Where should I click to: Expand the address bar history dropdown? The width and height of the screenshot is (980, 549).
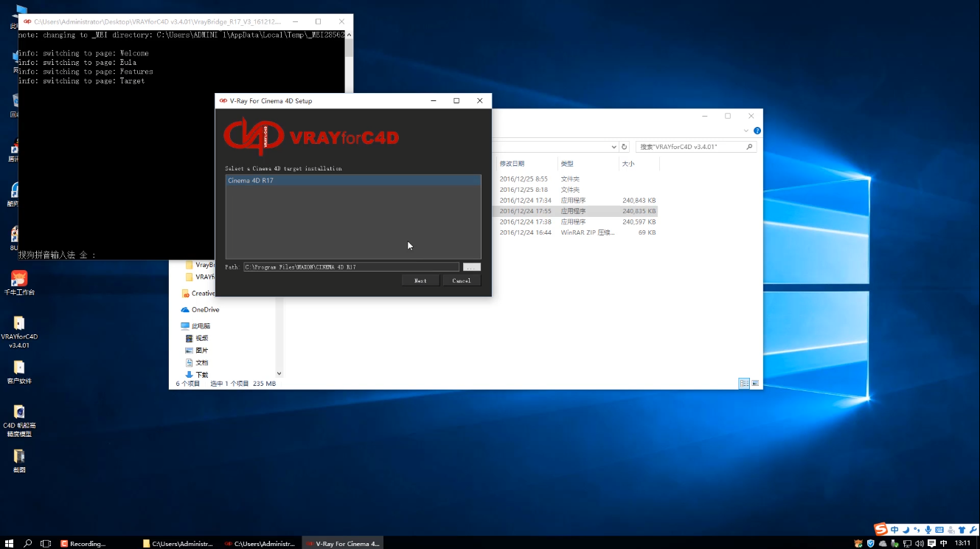click(614, 147)
